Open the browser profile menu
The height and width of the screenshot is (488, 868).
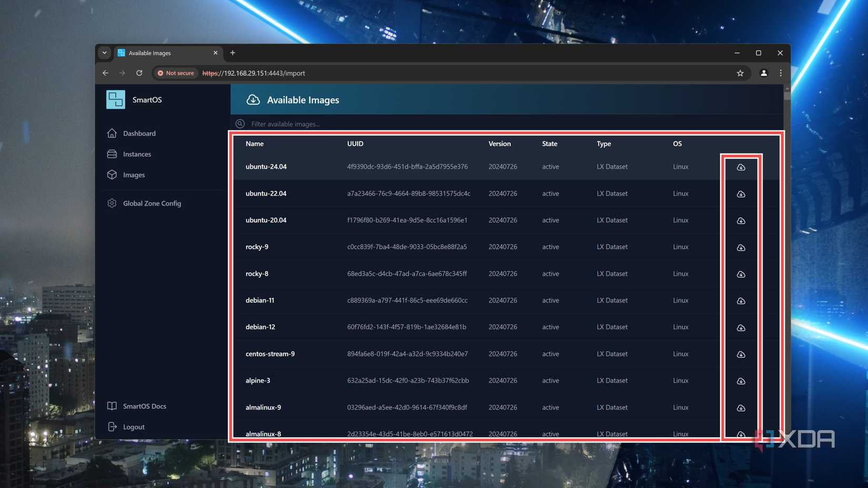764,73
